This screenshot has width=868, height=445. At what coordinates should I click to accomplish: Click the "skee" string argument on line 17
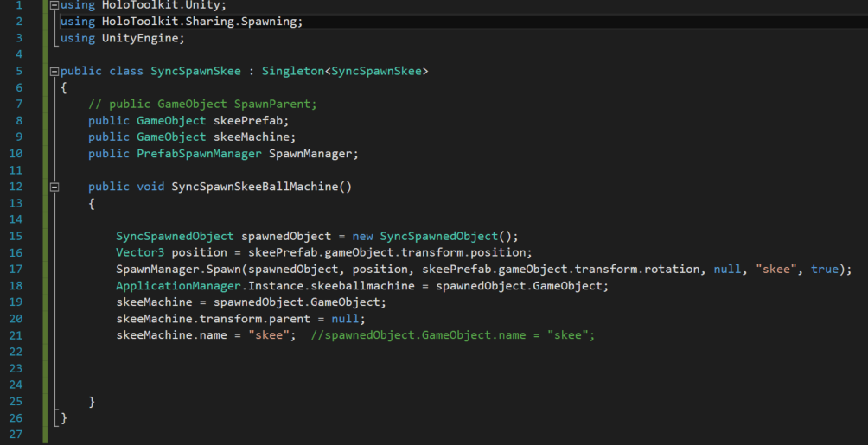click(776, 269)
